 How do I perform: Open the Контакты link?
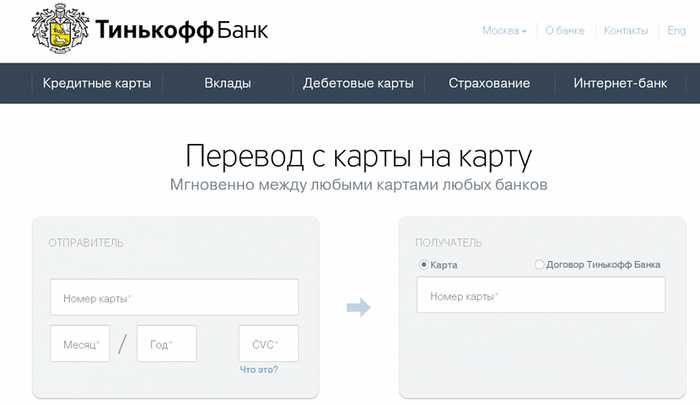tap(625, 30)
